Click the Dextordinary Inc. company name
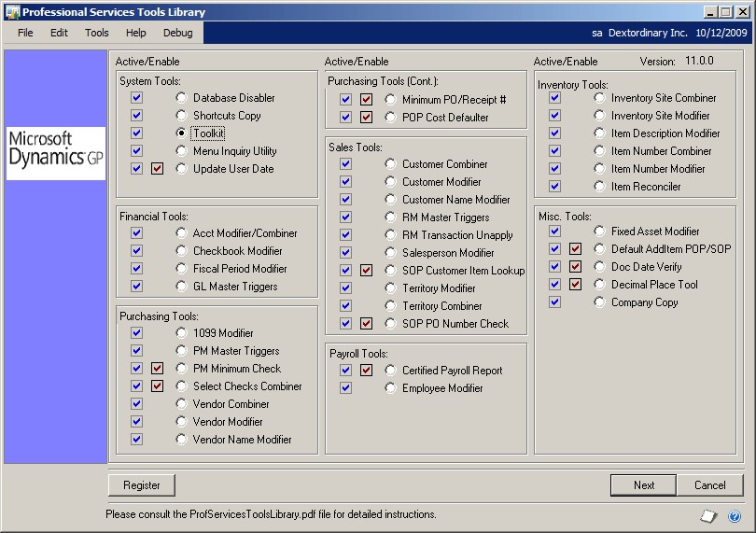The height and width of the screenshot is (533, 756). click(x=648, y=33)
